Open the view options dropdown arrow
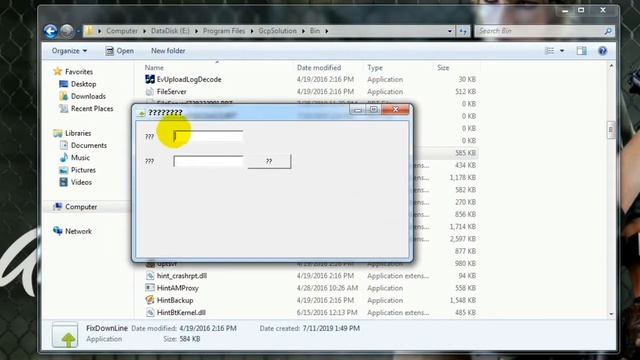 coord(562,51)
